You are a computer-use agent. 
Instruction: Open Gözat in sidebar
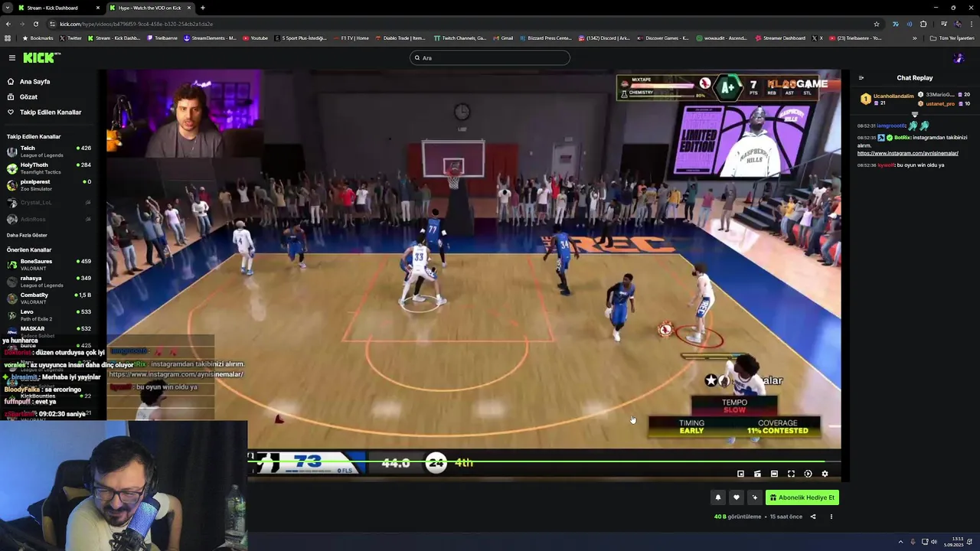(28, 97)
